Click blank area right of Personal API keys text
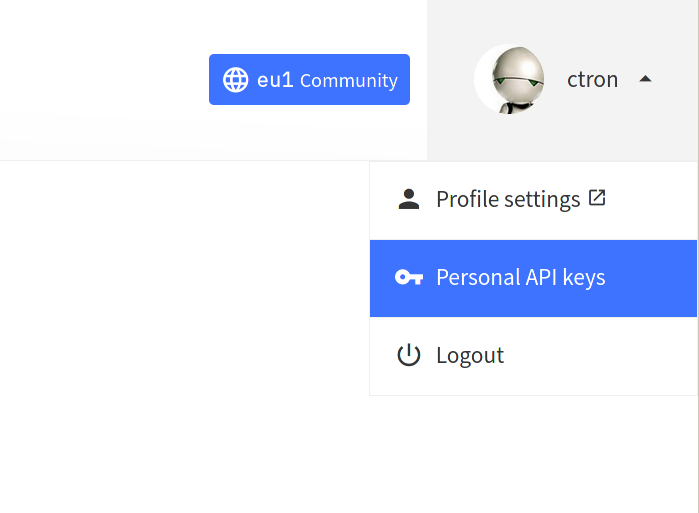The image size is (699, 513). click(650, 279)
